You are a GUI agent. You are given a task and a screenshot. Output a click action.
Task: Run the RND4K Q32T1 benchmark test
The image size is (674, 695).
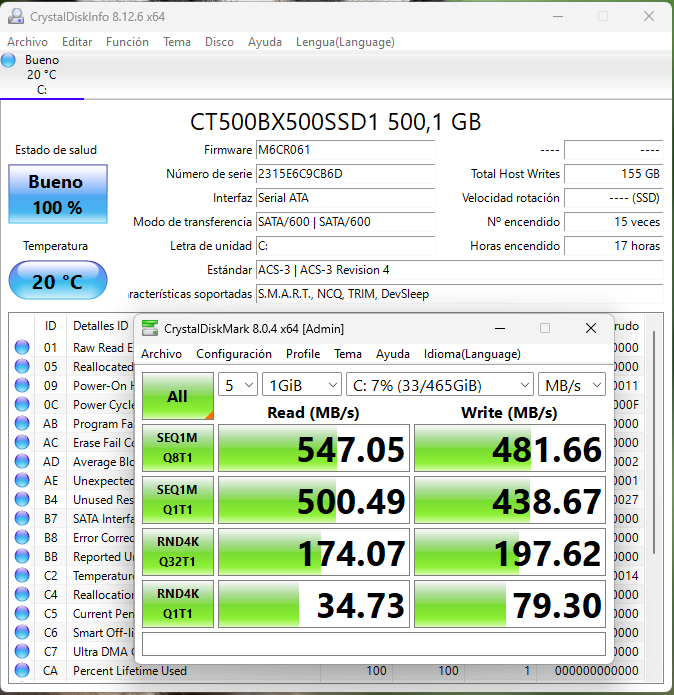[x=177, y=552]
